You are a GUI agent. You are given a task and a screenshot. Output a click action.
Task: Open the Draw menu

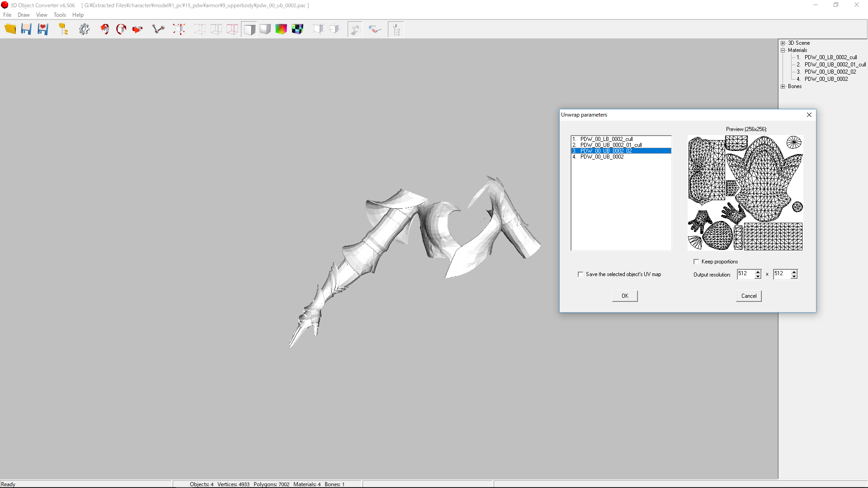pyautogui.click(x=24, y=15)
